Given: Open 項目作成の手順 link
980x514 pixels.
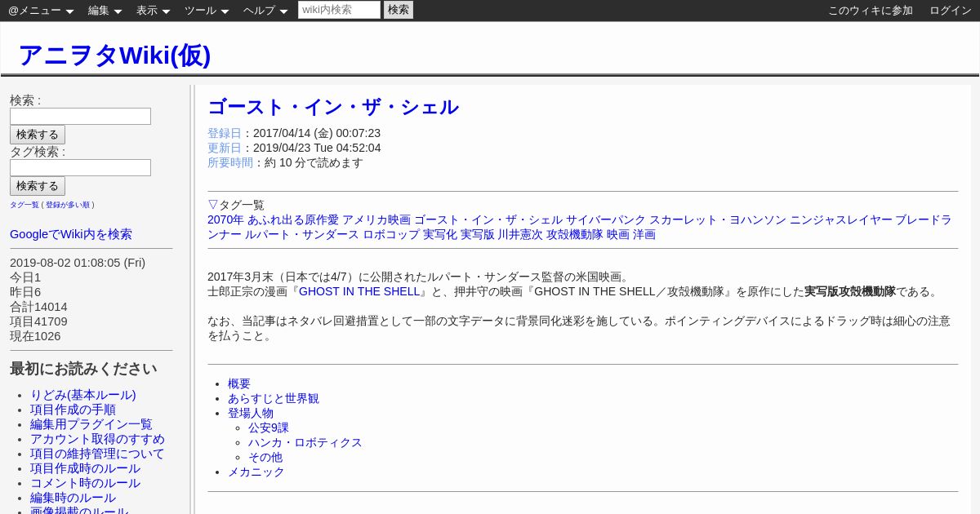Looking at the screenshot, I should tap(73, 410).
